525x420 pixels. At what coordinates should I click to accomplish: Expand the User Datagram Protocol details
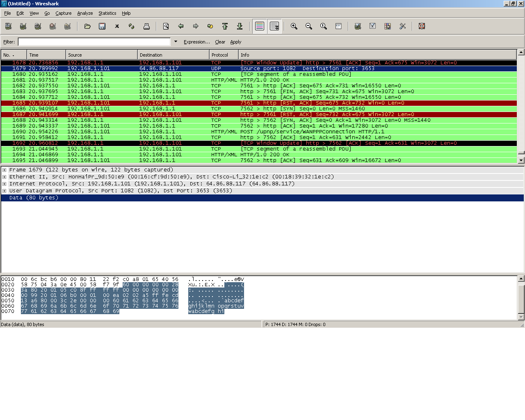(4, 190)
